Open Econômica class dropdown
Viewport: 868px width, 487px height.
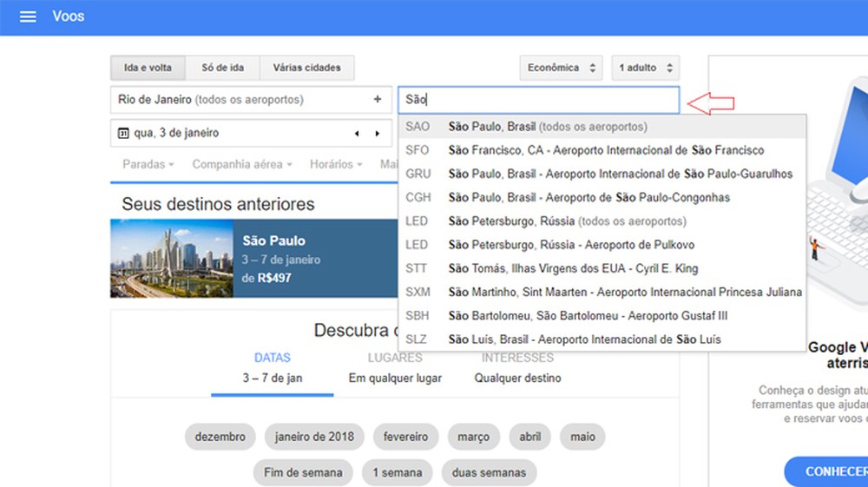[x=561, y=68]
